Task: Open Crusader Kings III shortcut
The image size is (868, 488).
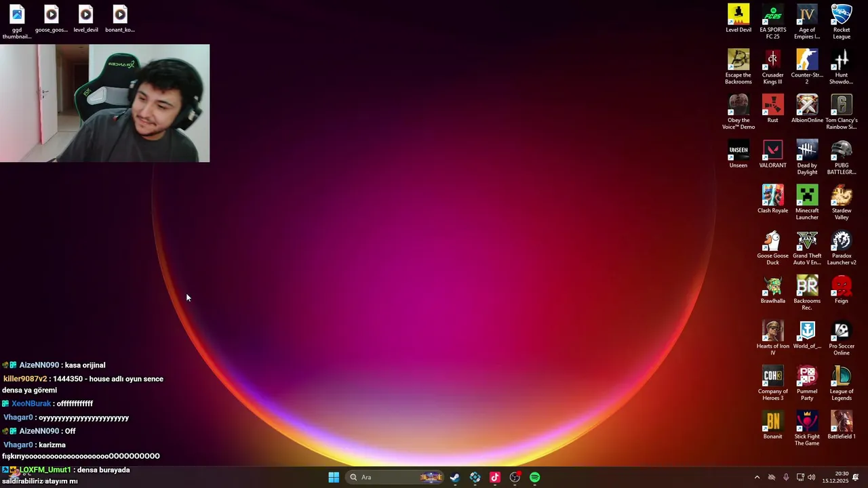Action: point(772,66)
